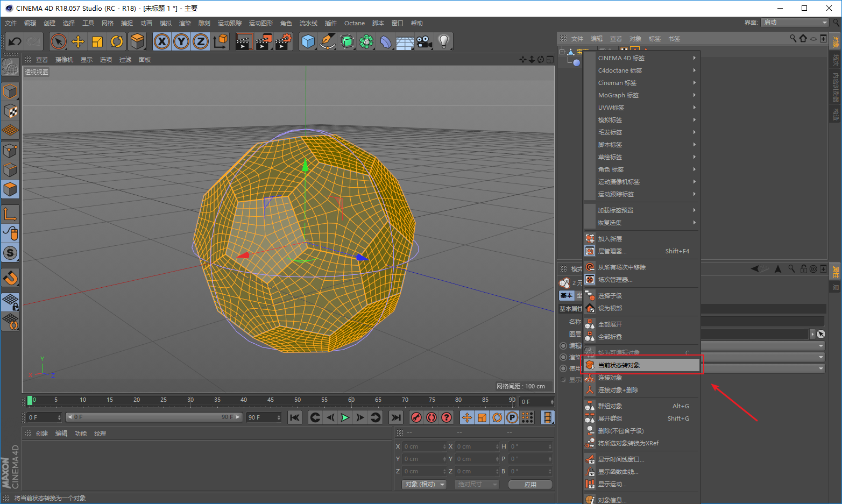The width and height of the screenshot is (842, 504).
Task: Choose 当前状态转对象 from the context menu
Action: click(641, 365)
